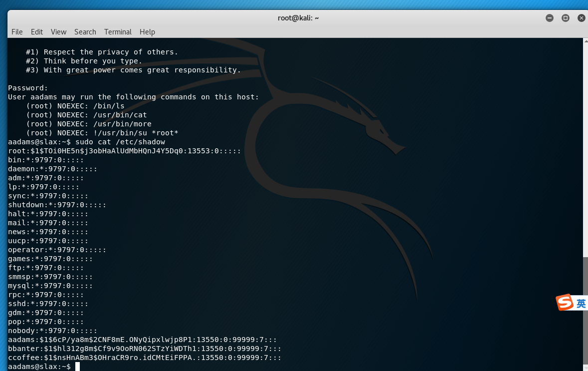This screenshot has width=588, height=371.
Task: Click the 'mysql:*:9797:0:::::' entry
Action: (50, 286)
